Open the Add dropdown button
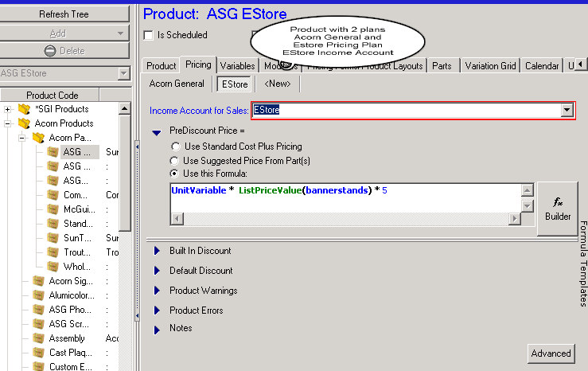The height and width of the screenshot is (371, 588). pyautogui.click(x=64, y=33)
